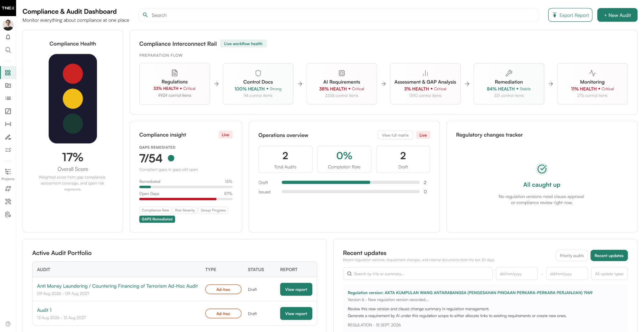Image resolution: width=644 pixels, height=332 pixels.
Task: Open the All update types dropdown
Action: click(x=609, y=274)
